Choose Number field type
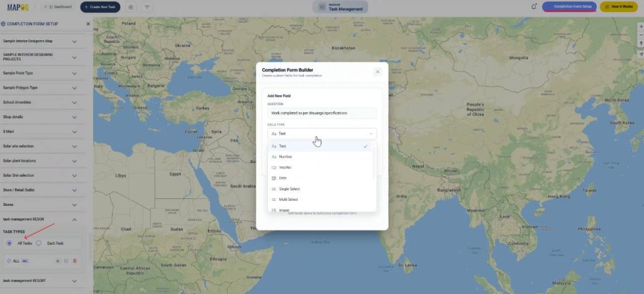The height and width of the screenshot is (294, 644). 320,157
